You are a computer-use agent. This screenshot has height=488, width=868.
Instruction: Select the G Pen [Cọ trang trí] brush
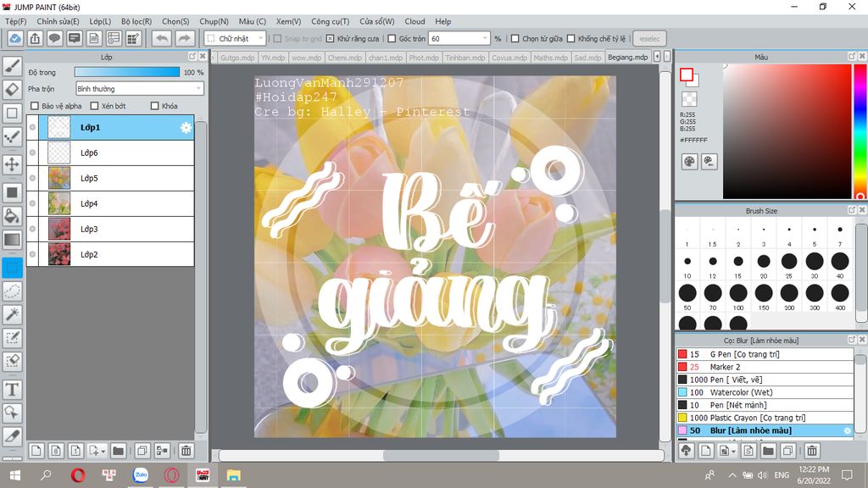pyautogui.click(x=765, y=354)
